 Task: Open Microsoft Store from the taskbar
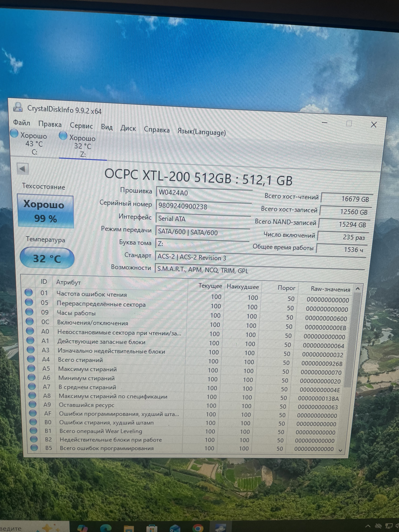point(151,528)
